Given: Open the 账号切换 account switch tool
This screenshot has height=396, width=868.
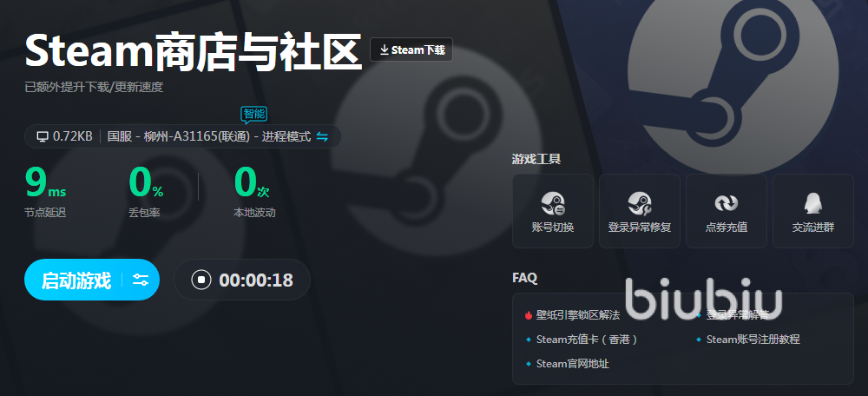Looking at the screenshot, I should pyautogui.click(x=552, y=211).
